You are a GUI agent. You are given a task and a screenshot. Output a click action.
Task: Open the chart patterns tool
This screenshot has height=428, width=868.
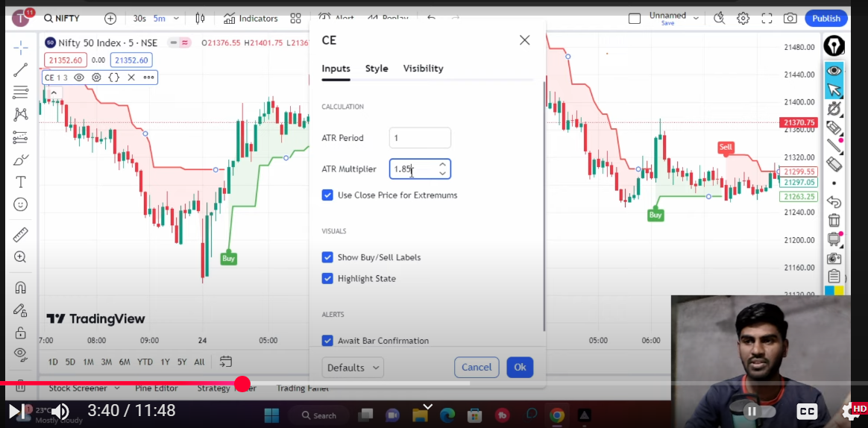coord(20,115)
